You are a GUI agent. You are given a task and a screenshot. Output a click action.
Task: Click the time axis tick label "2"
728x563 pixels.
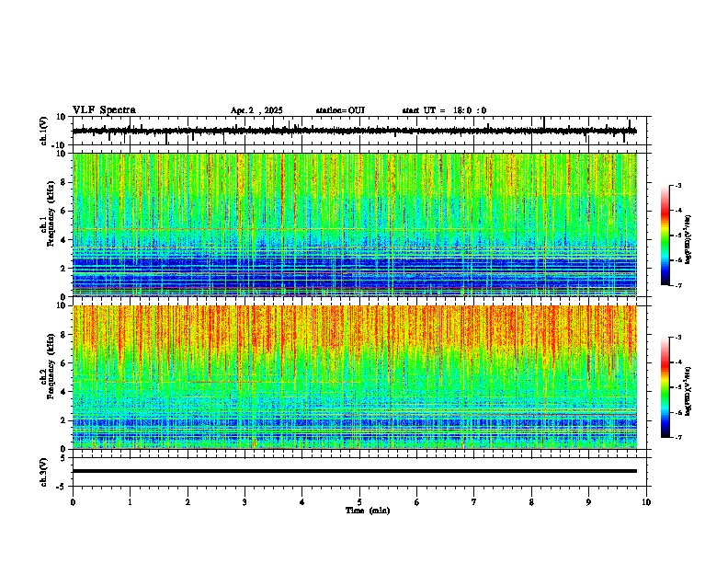point(188,502)
